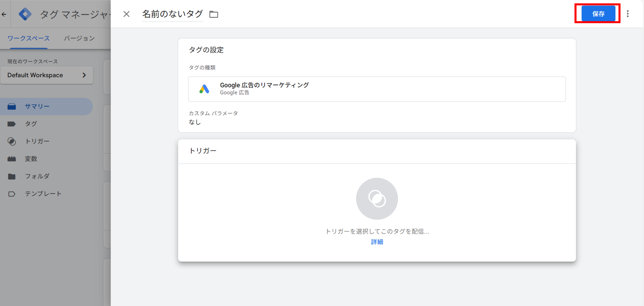This screenshot has width=644, height=306.
Task: Switch to the バージョン tab
Action: click(x=79, y=38)
